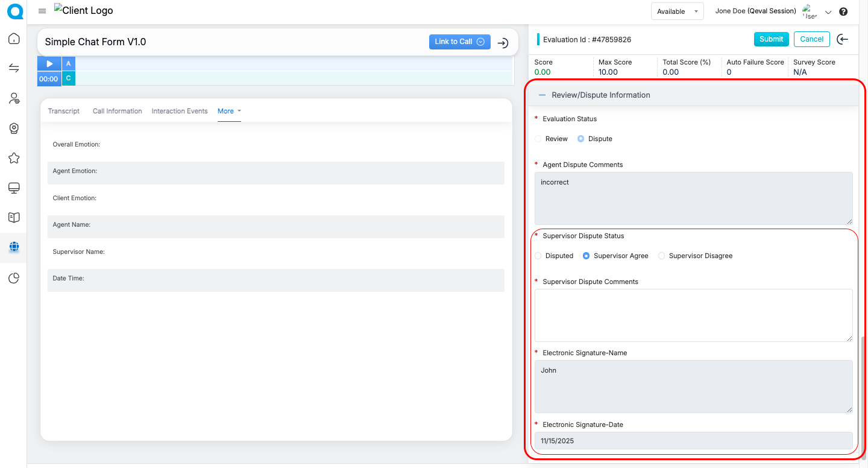Click the star icon in sidebar
Screen dimensions: 868x468
[14, 158]
